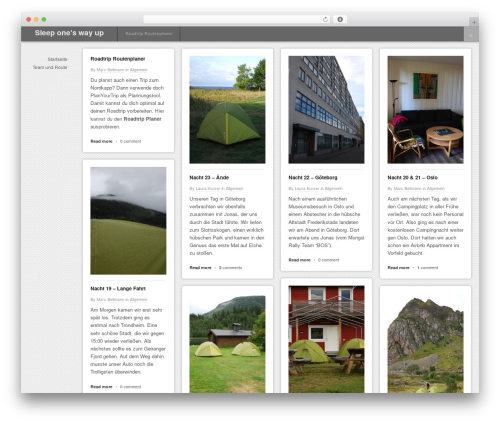
Task: Open the building photo for Nacht 22
Action: [326, 110]
